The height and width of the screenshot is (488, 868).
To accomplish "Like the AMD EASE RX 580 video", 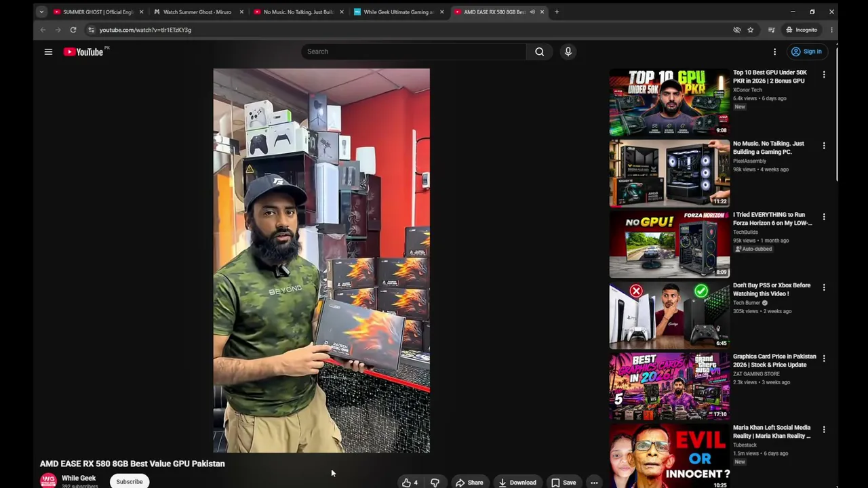I will (410, 483).
